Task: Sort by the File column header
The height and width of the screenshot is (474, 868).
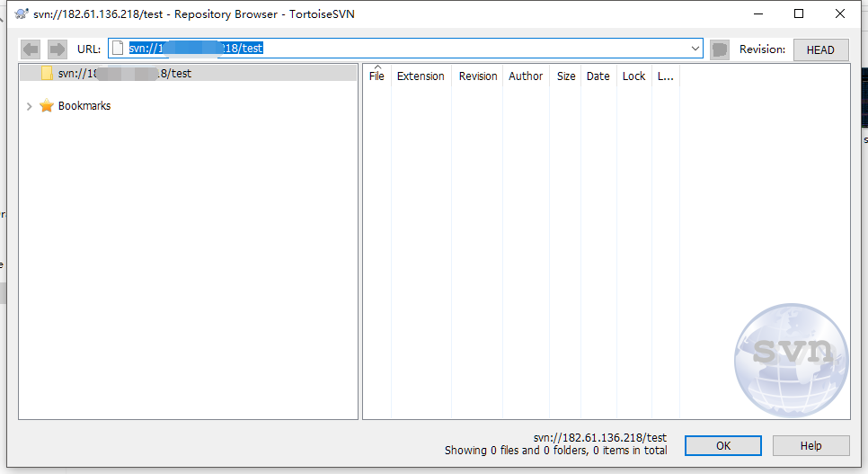Action: [x=376, y=76]
